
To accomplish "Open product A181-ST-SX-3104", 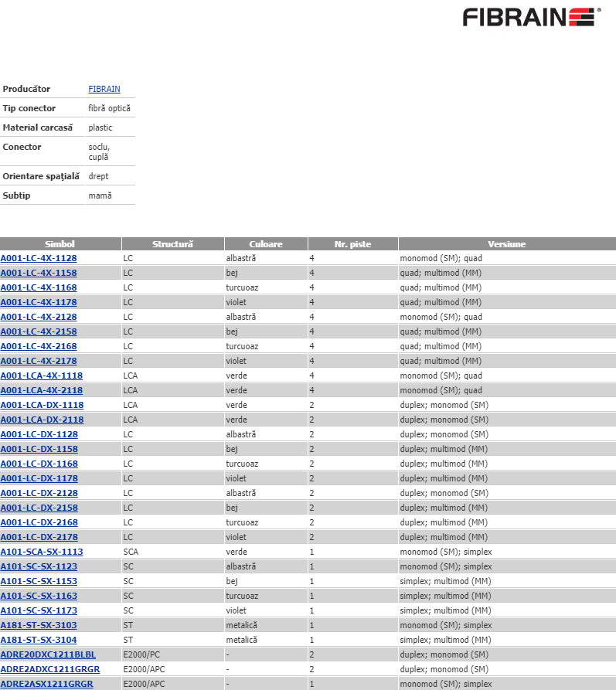I will [x=39, y=640].
